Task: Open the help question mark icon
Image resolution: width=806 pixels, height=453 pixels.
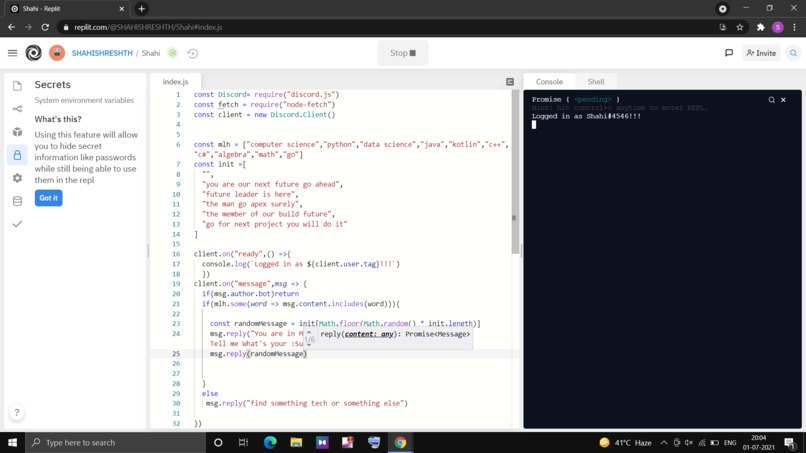Action: click(16, 412)
